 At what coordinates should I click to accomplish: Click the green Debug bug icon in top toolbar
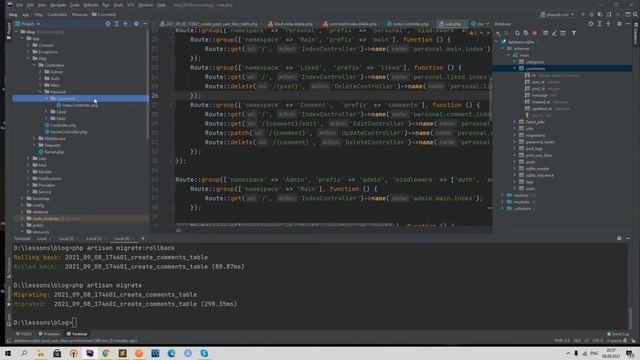tap(591, 14)
